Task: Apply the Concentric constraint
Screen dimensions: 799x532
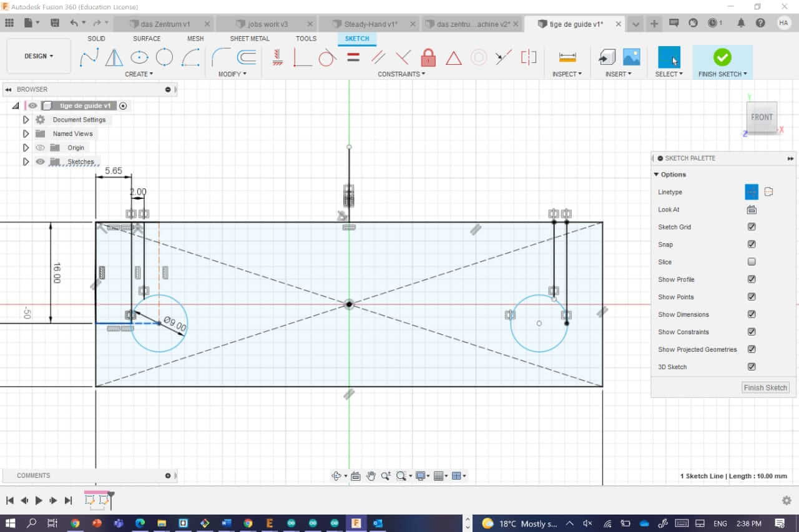Action: (x=479, y=57)
